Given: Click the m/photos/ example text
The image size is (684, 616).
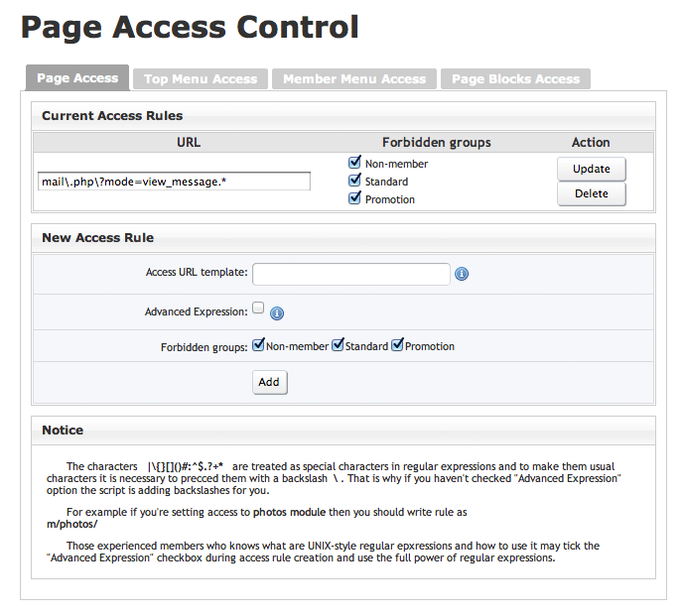Looking at the screenshot, I should click(72, 524).
